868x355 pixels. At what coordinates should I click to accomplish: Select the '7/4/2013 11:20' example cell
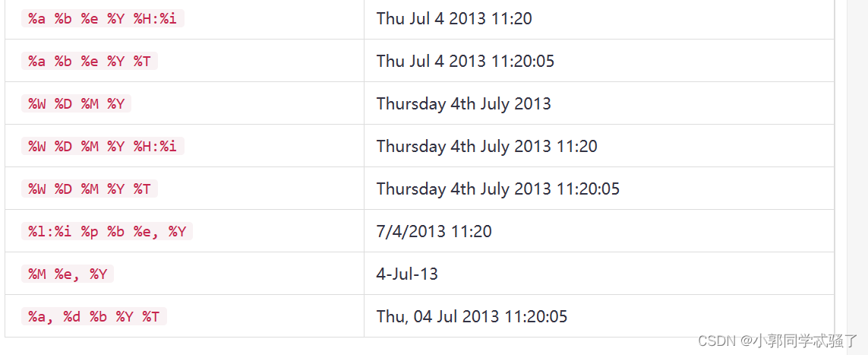tap(434, 231)
